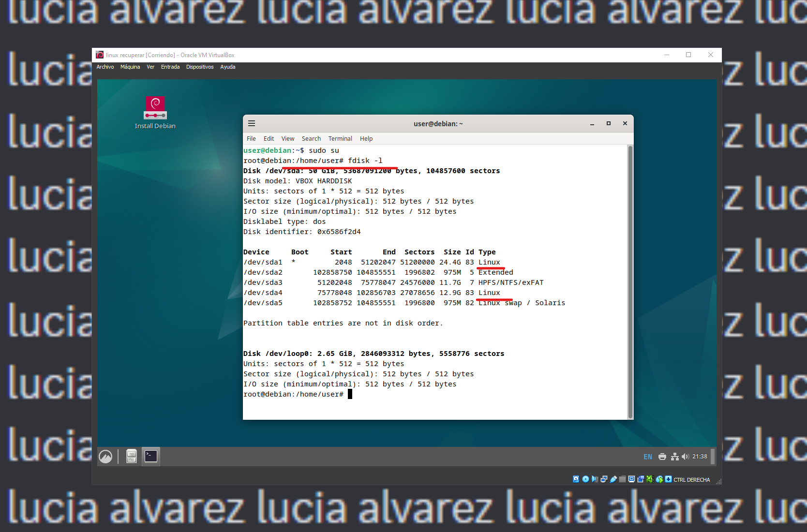Click the optical disc status icon
Image resolution: width=807 pixels, height=532 pixels.
click(x=585, y=479)
